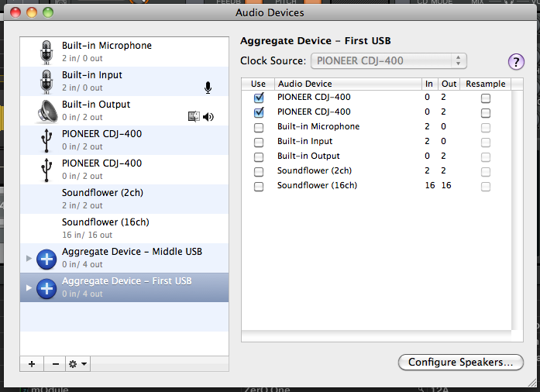Click the Resample column header

486,84
